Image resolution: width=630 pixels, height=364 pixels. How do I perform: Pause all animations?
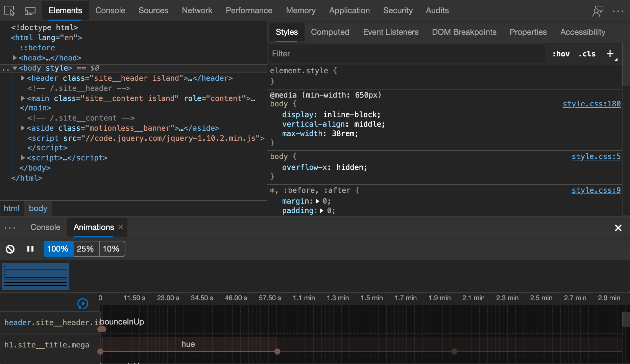coord(30,249)
